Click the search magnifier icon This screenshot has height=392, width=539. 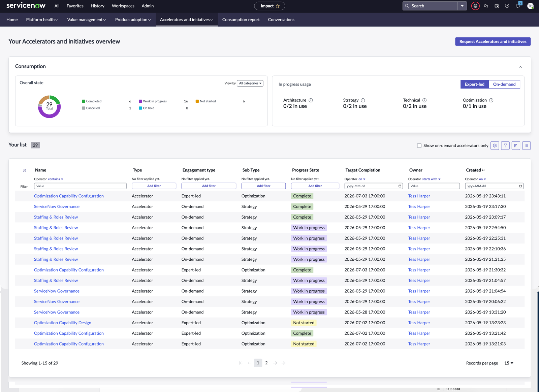407,6
